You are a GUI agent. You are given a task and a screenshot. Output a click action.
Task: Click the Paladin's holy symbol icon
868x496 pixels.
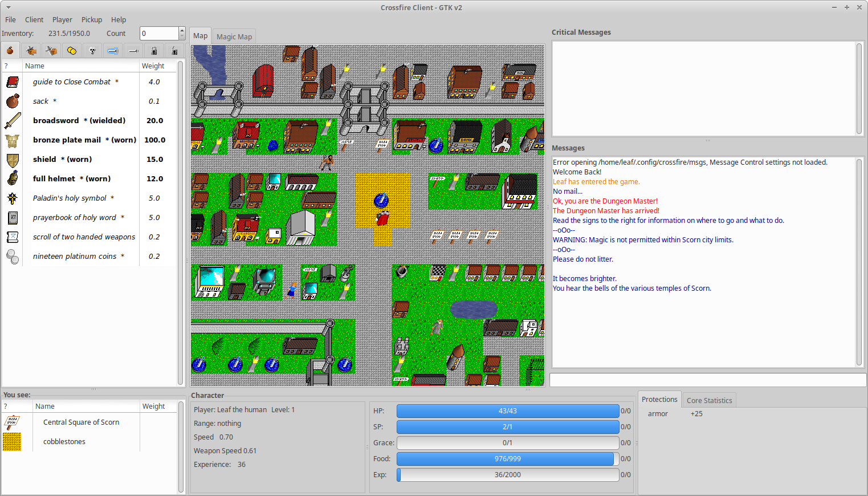13,198
